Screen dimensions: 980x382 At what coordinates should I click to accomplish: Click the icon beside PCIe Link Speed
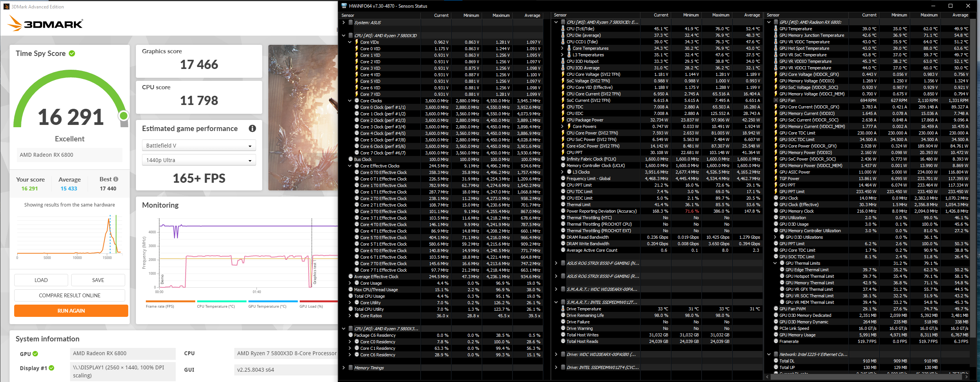pos(776,328)
